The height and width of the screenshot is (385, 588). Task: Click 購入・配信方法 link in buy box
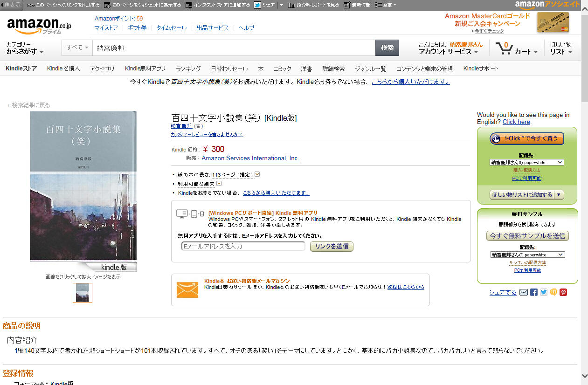pos(527,171)
